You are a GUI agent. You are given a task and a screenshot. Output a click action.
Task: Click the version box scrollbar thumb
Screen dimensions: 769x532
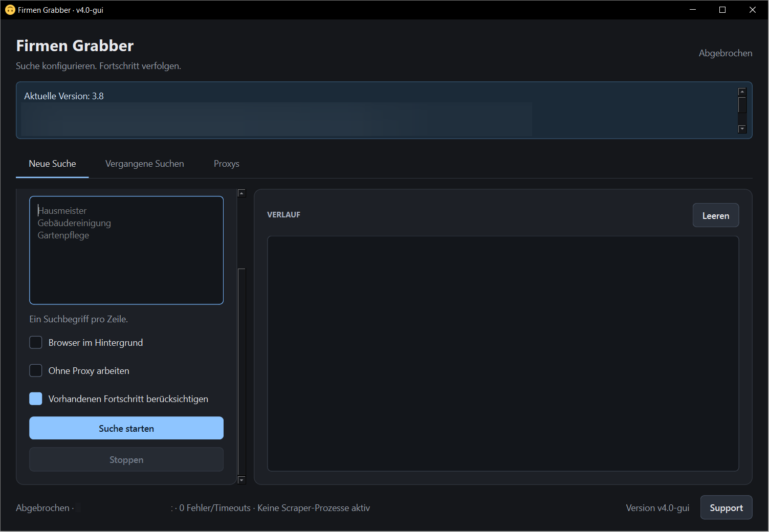click(742, 104)
